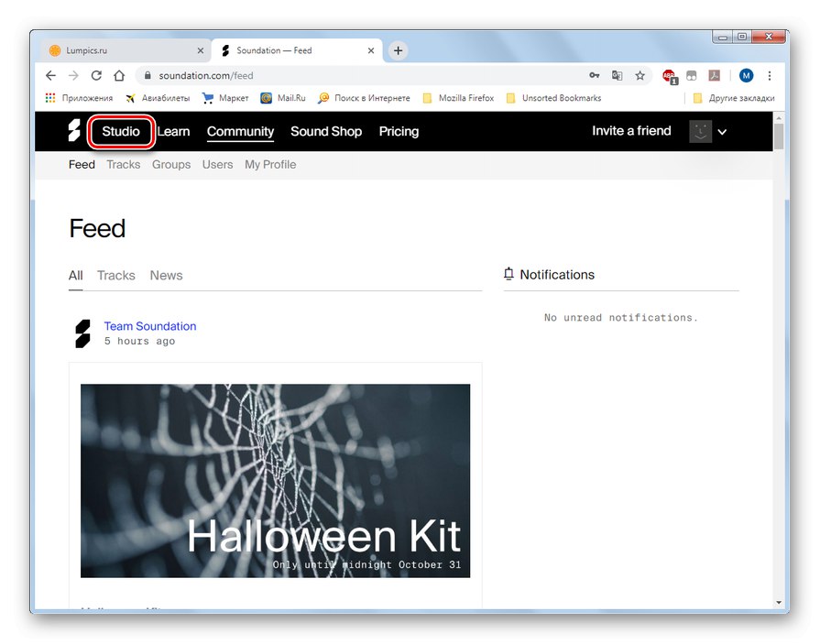Go to the Community section
Screen dimensions: 820x644
(240, 131)
